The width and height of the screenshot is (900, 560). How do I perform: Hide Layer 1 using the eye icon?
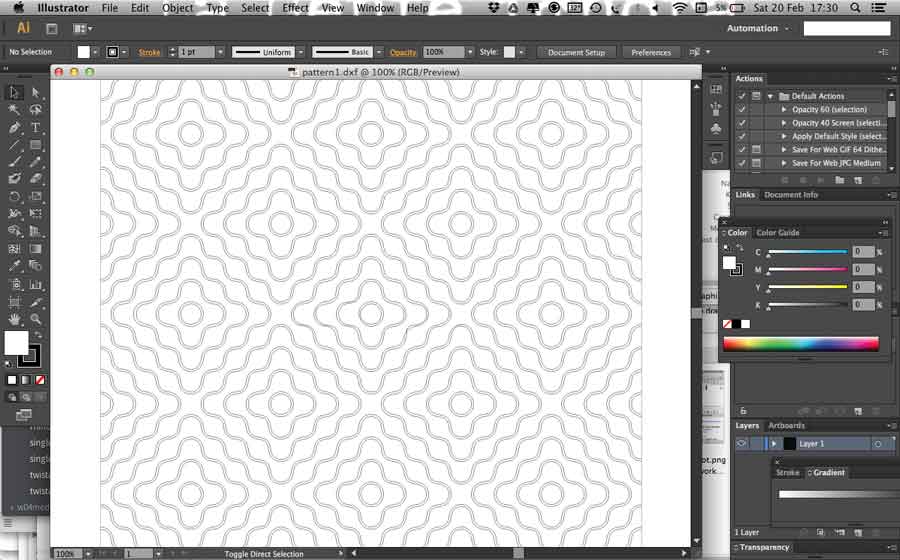742,444
